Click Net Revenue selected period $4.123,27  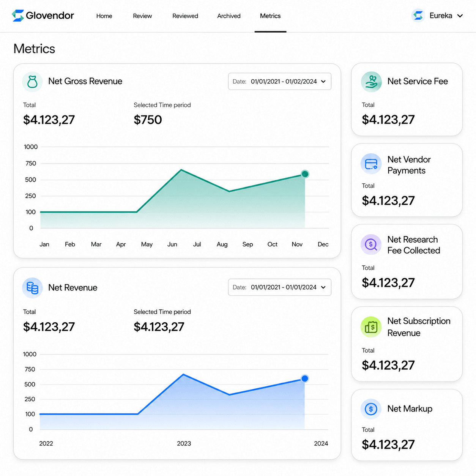point(159,327)
